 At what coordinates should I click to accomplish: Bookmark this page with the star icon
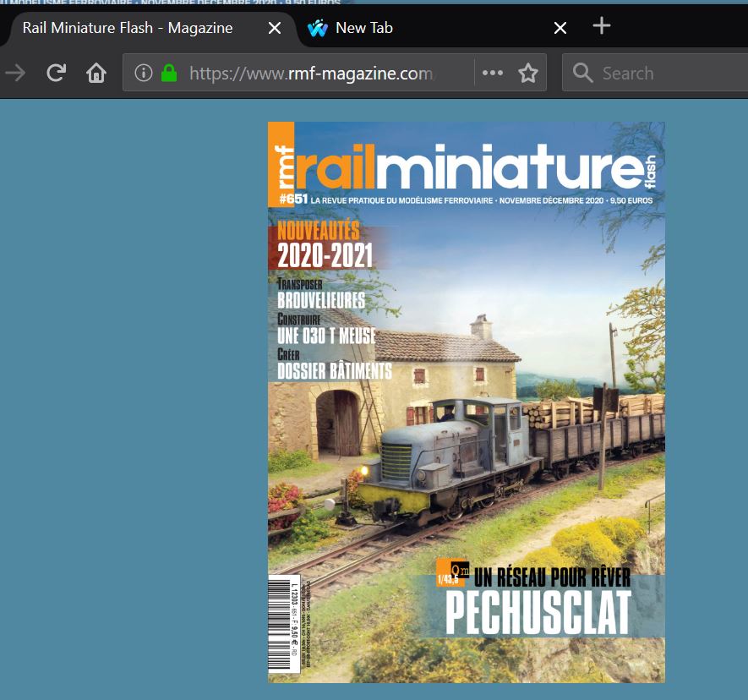tap(528, 74)
